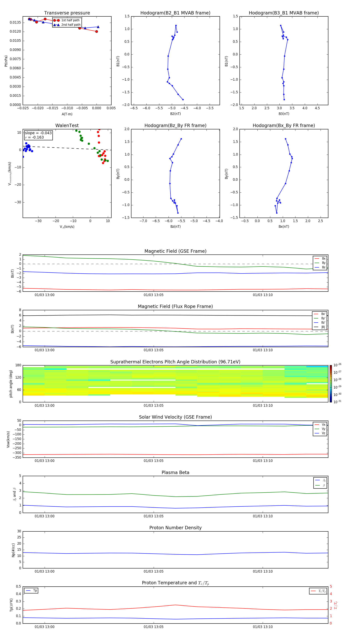Click the 'V_A(km/s)' x-axis label

67,227
